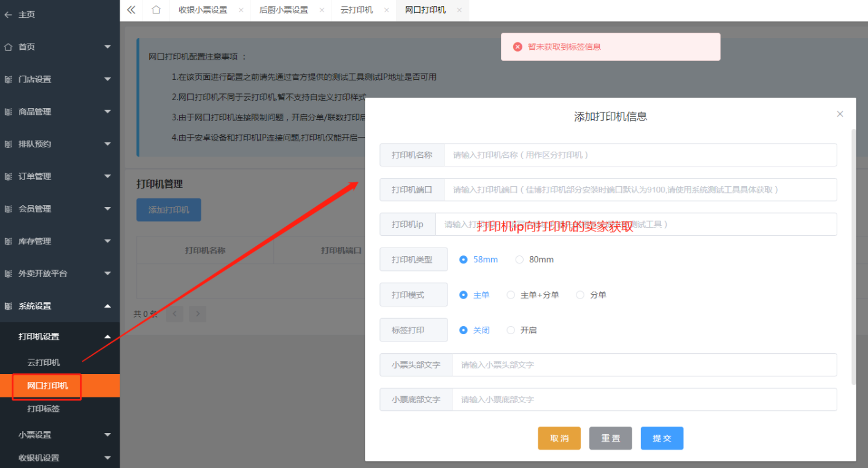
Task: Choose 分单 print mode
Action: 591,295
